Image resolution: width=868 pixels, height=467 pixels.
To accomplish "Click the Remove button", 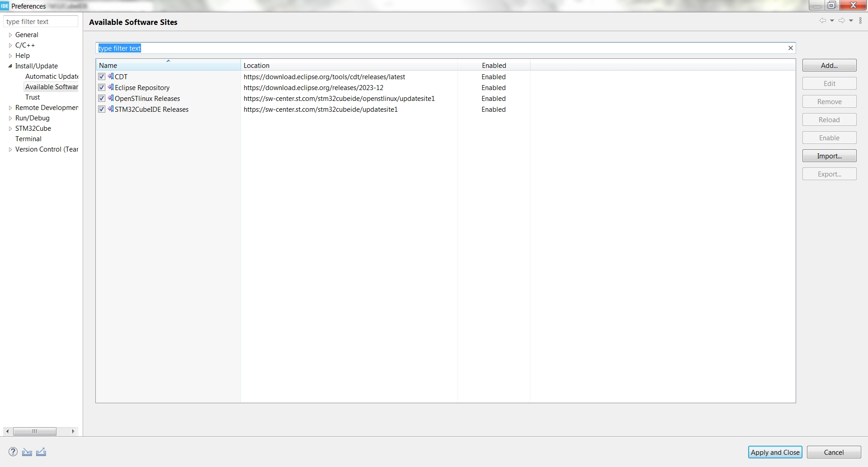I will 829,101.
